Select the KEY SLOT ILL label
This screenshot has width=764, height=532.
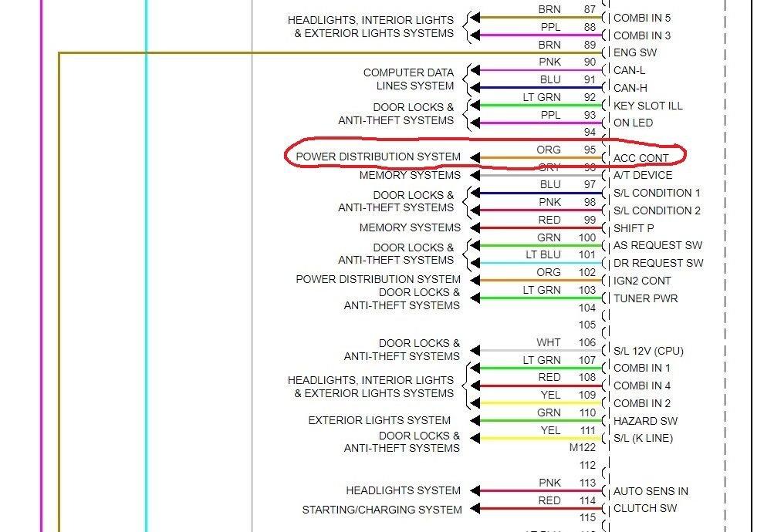[647, 106]
